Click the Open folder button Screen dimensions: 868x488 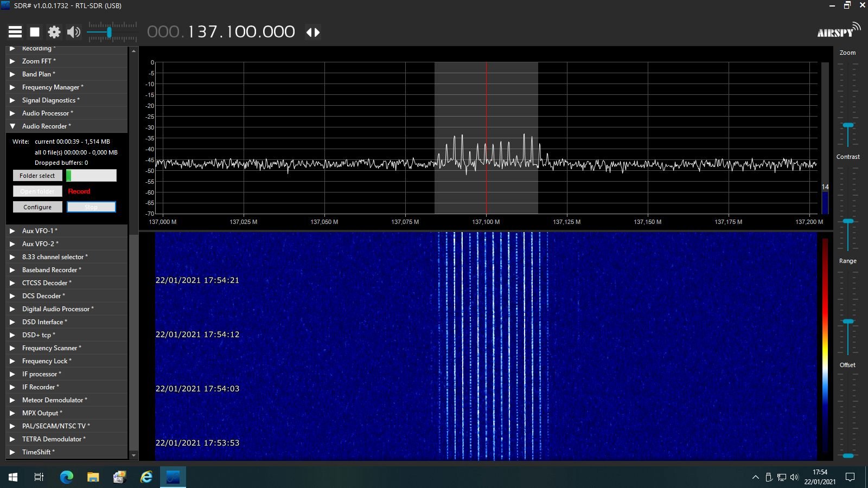coord(37,191)
